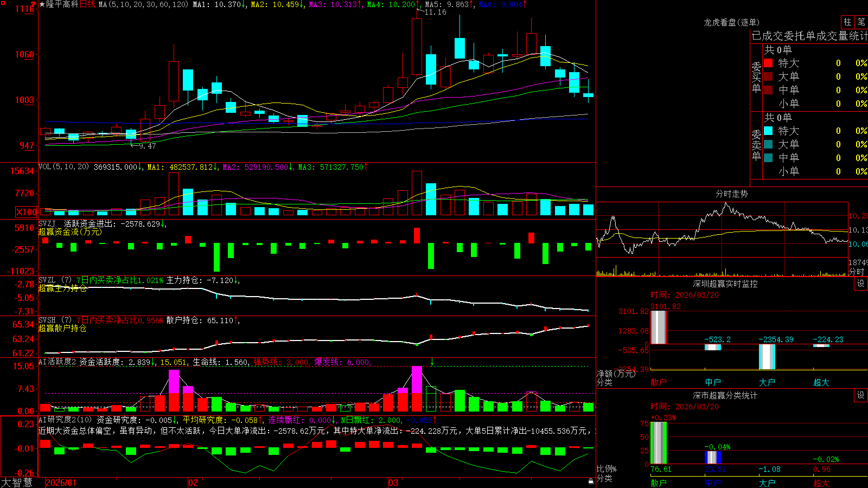This screenshot has height=488, width=868.
Task: Click the 中户 23.51 blue bar
Action: click(713, 458)
